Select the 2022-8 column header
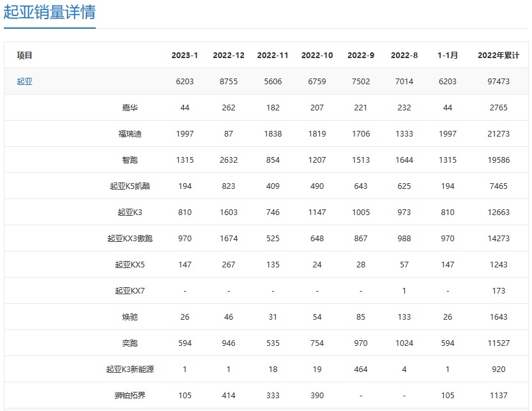The width and height of the screenshot is (532, 411). click(404, 56)
